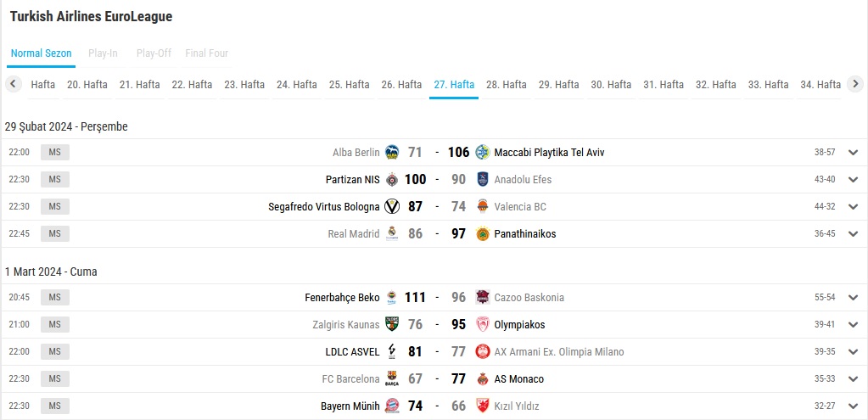This screenshot has height=420, width=868.
Task: Expand the Fenerbahçe Beko vs Baskonia details
Action: tap(853, 297)
